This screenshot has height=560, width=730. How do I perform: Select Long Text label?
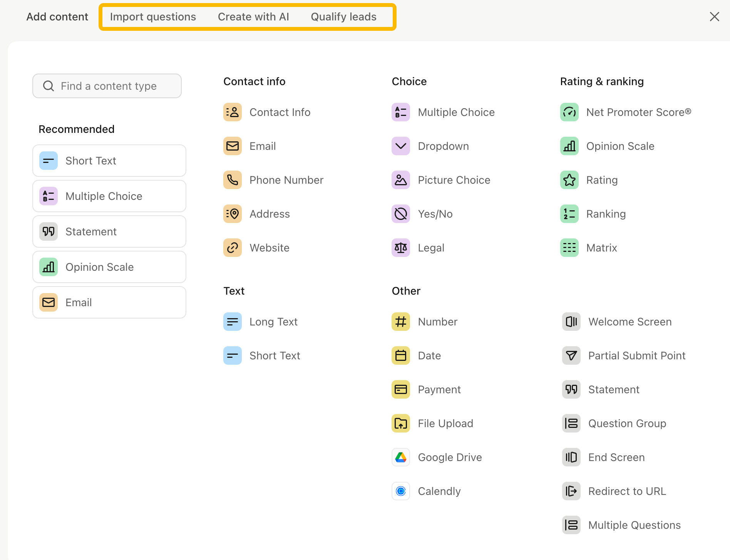273,322
